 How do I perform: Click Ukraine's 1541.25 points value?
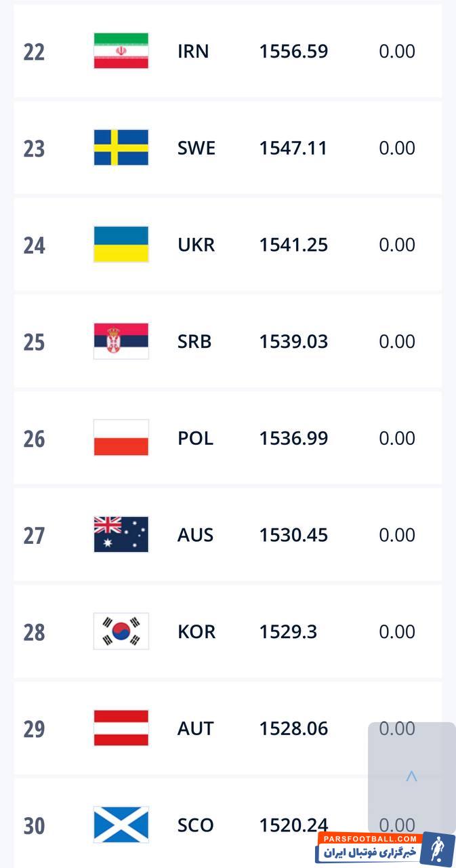click(293, 245)
